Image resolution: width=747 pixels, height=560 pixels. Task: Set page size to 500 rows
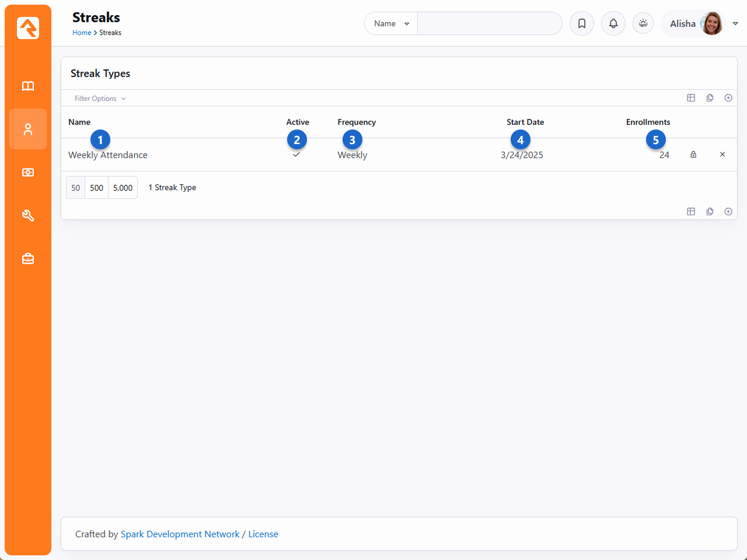point(96,188)
